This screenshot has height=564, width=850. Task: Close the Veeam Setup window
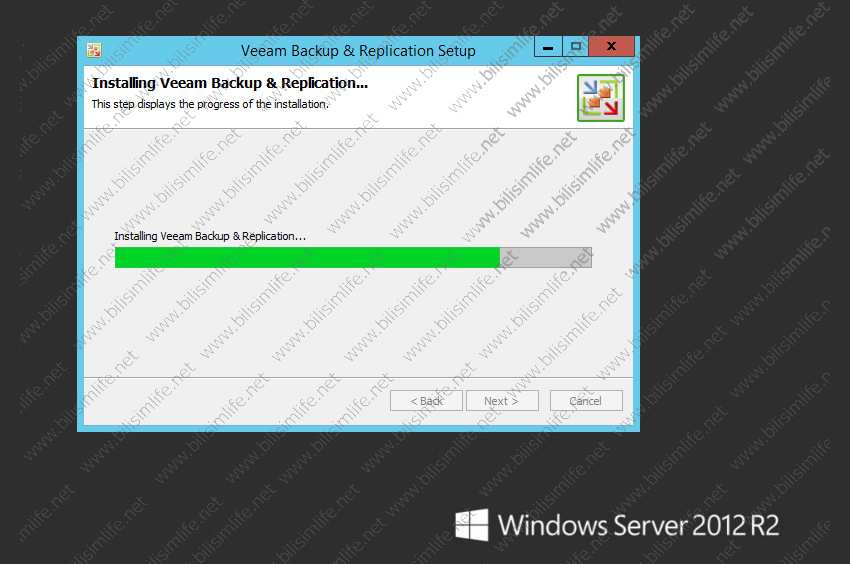[x=611, y=47]
